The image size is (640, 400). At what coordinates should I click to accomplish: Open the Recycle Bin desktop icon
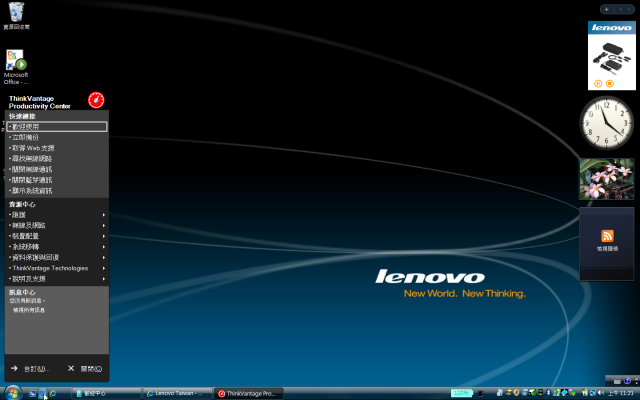[x=16, y=16]
